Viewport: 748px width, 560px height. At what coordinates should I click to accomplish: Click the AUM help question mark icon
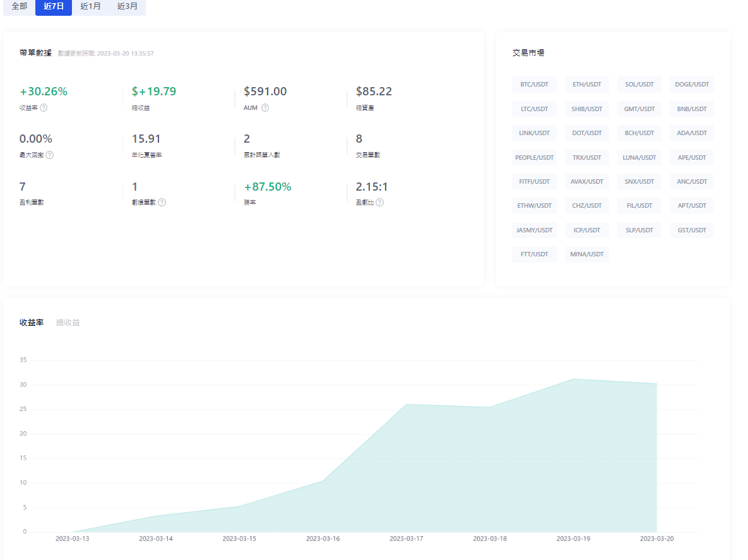[265, 108]
